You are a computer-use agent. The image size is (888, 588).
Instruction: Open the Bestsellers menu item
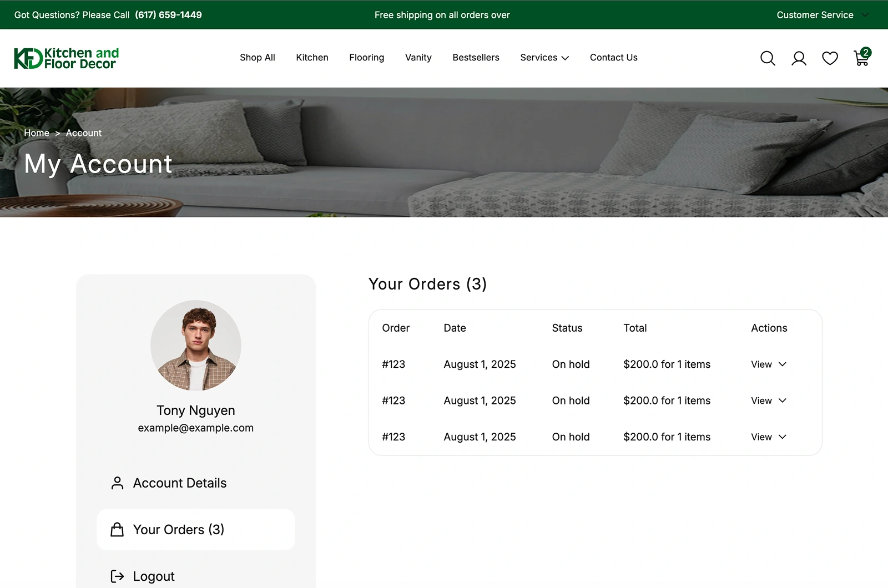(476, 58)
